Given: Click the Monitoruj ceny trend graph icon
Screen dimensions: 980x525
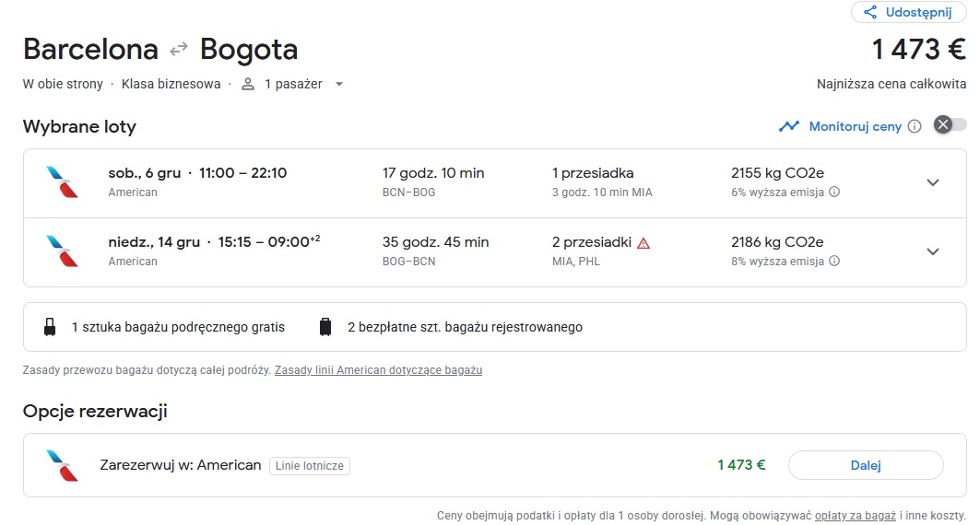Looking at the screenshot, I should point(789,126).
